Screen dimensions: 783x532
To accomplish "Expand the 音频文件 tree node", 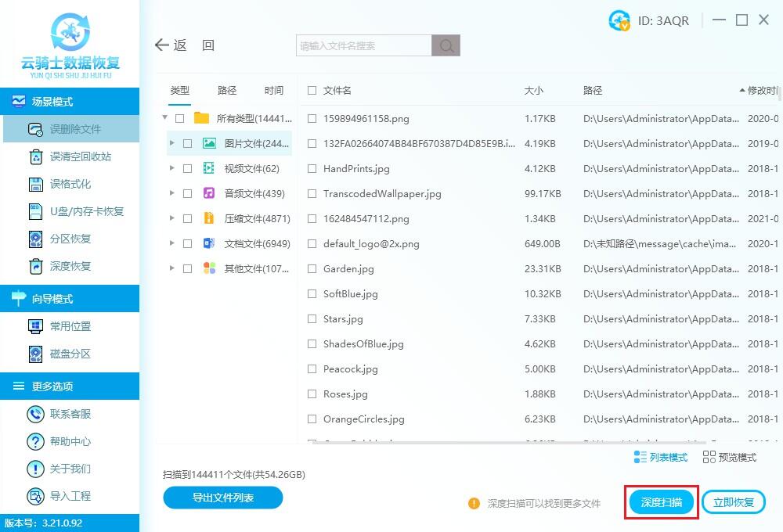I will [171, 193].
